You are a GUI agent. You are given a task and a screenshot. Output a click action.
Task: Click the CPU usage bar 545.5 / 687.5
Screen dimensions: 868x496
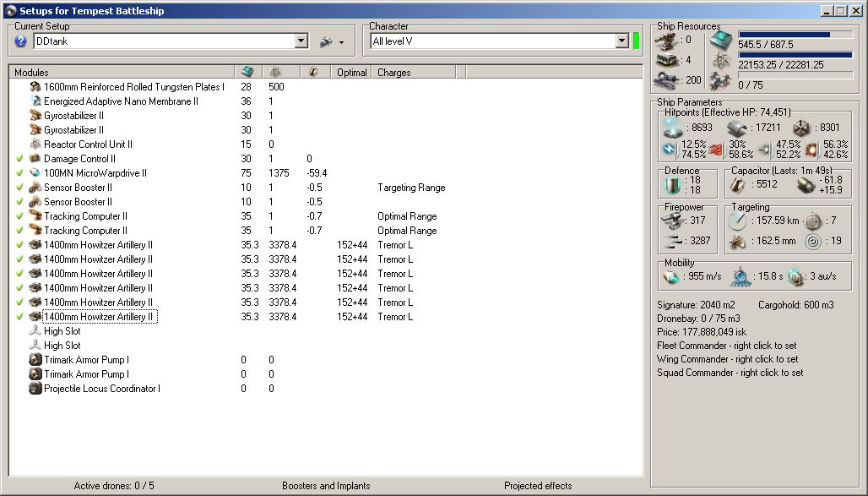click(795, 35)
